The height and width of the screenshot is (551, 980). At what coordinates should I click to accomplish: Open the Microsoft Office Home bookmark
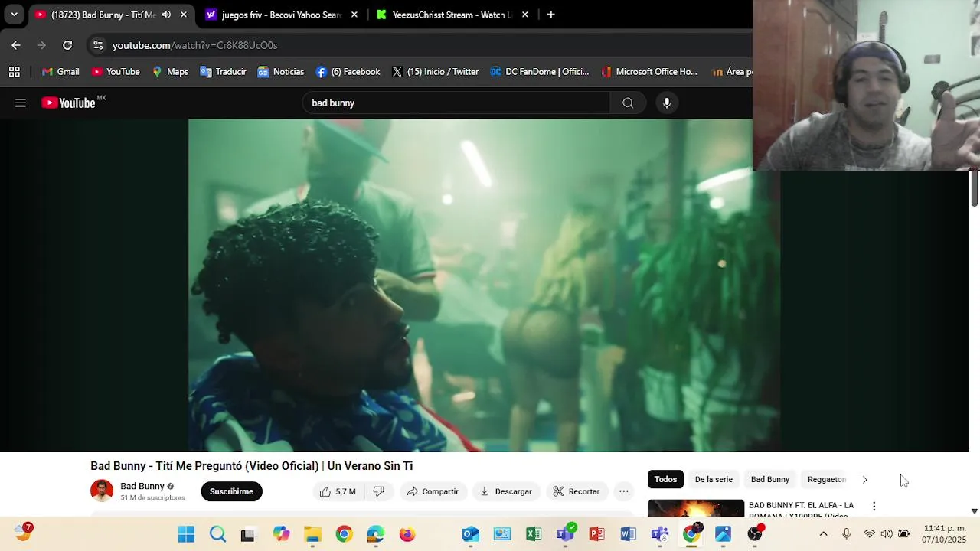649,71
